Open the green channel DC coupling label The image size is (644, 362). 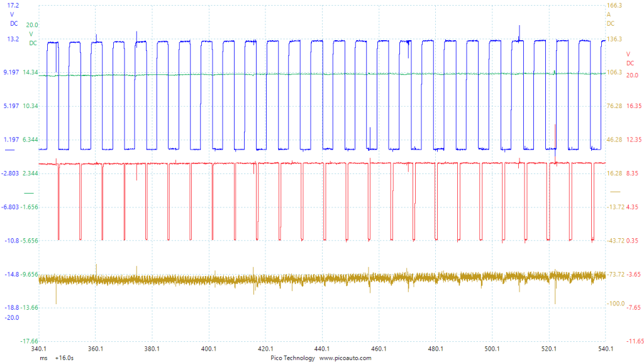click(31, 43)
